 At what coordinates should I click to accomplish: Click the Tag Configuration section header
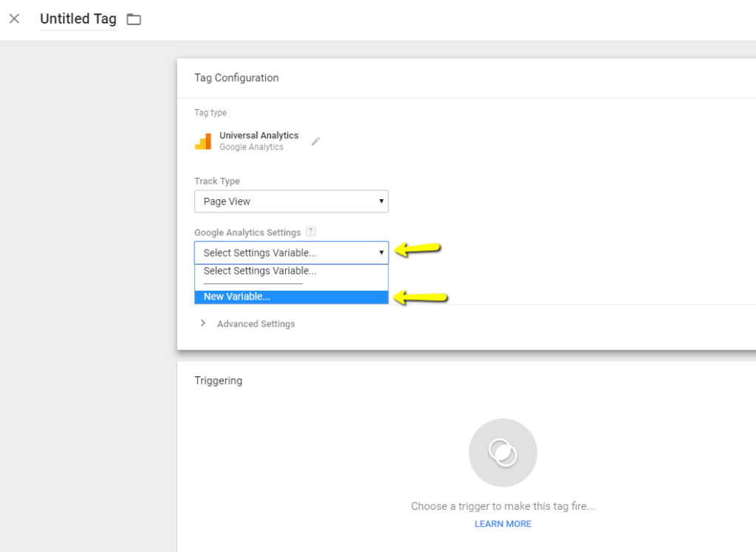click(x=235, y=77)
